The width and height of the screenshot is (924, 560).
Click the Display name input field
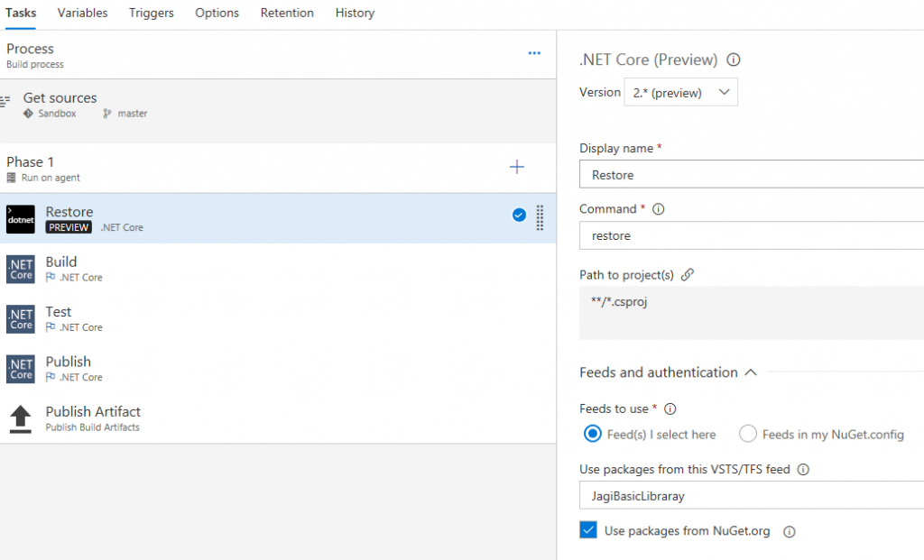click(751, 175)
